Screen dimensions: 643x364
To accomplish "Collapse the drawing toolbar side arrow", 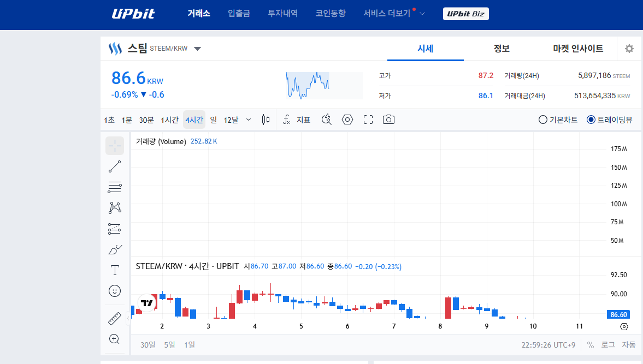I will point(128,318).
